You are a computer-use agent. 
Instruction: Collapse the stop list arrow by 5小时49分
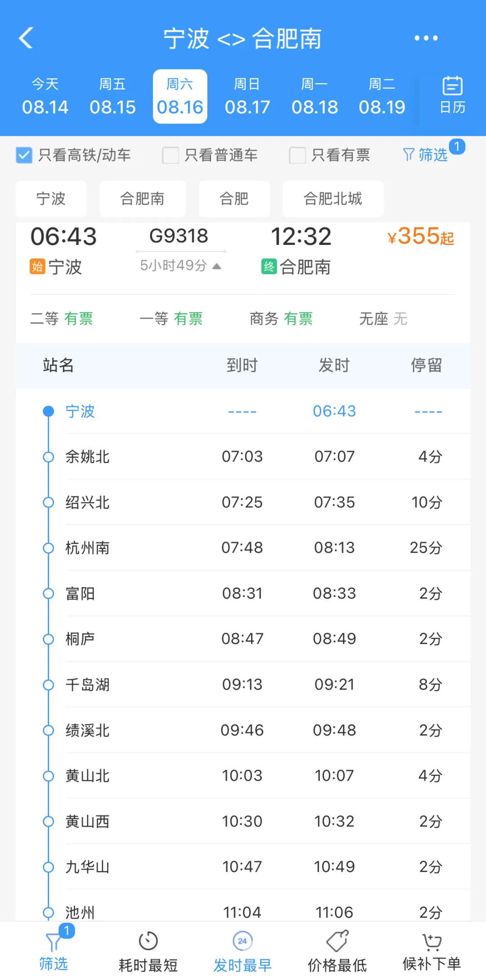point(216,266)
